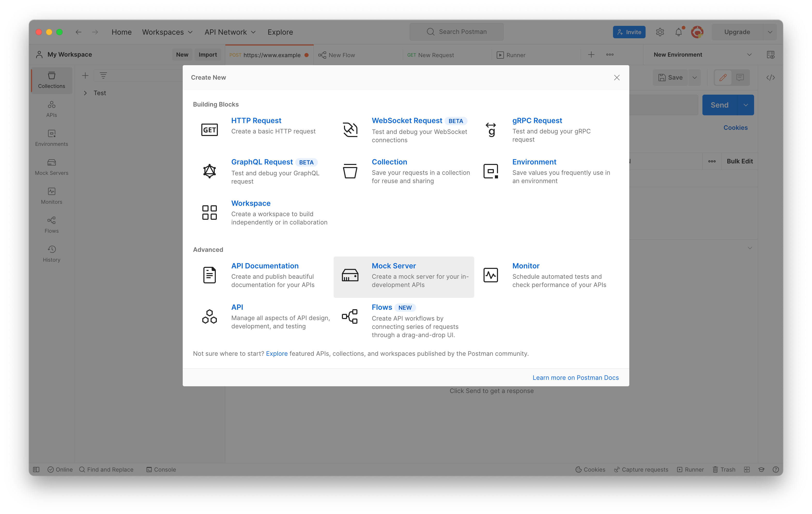Click the Mock Server icon in dialog
Screen dimensions: 812x514
350,275
